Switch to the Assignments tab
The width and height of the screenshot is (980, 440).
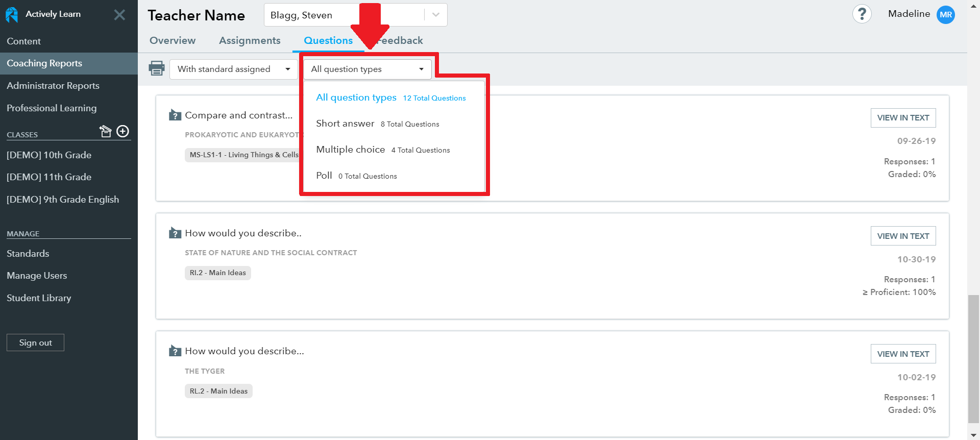tap(250, 40)
